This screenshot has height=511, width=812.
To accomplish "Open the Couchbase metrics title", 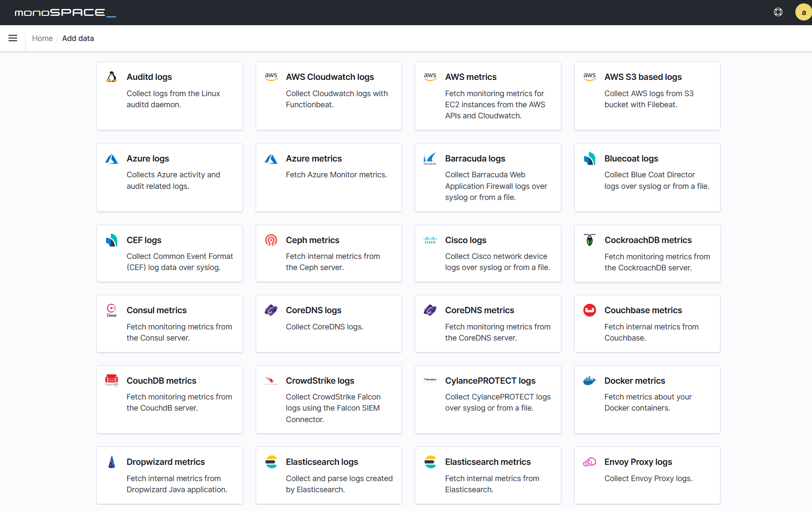I will (x=643, y=310).
